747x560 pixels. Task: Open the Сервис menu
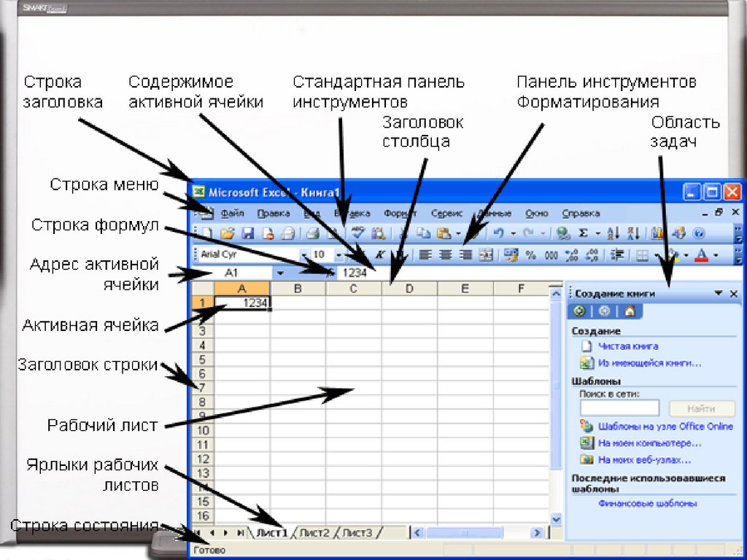click(447, 214)
